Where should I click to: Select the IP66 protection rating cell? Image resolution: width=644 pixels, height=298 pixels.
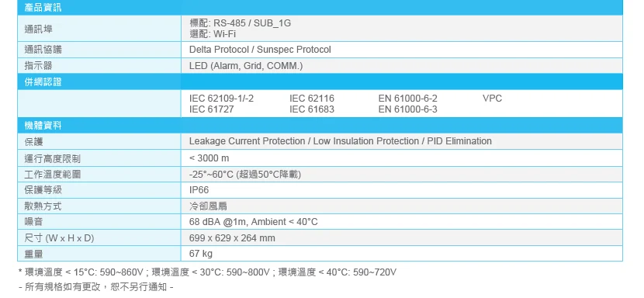(x=402, y=190)
